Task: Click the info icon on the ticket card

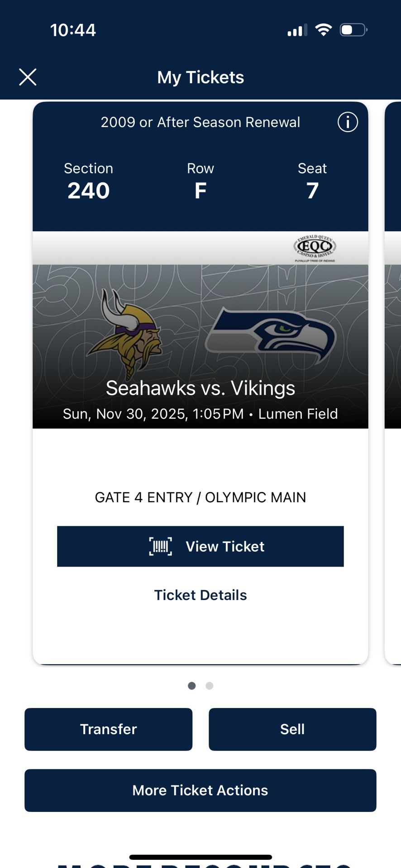Action: (348, 122)
